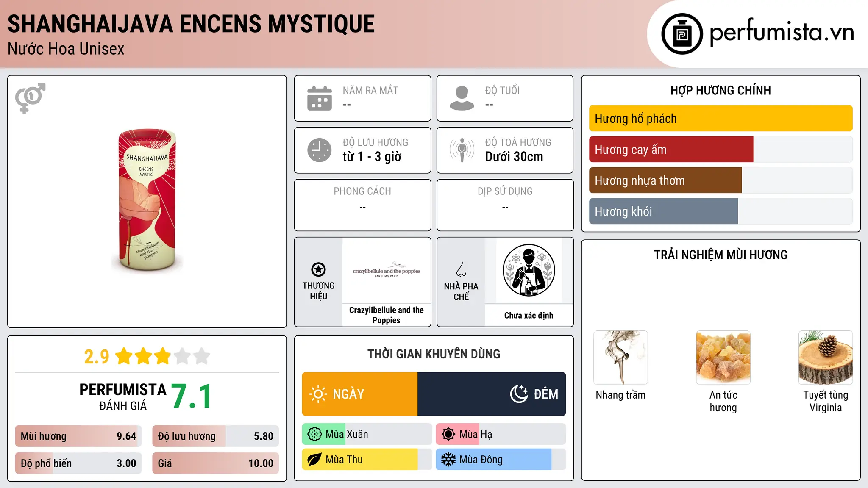Click the star badge icon above Thương hiệu
868x488 pixels.
[318, 269]
